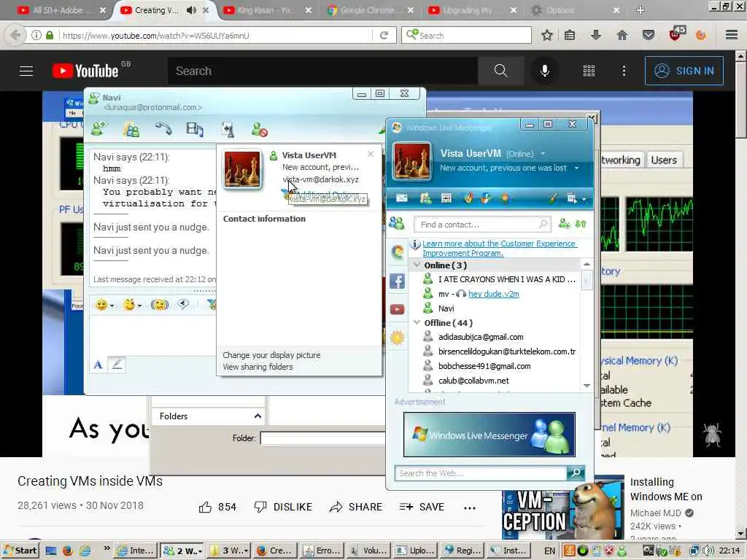Click the invite-contact icon in Navi conversation toolbar
This screenshot has height=560, width=747.
click(98, 128)
